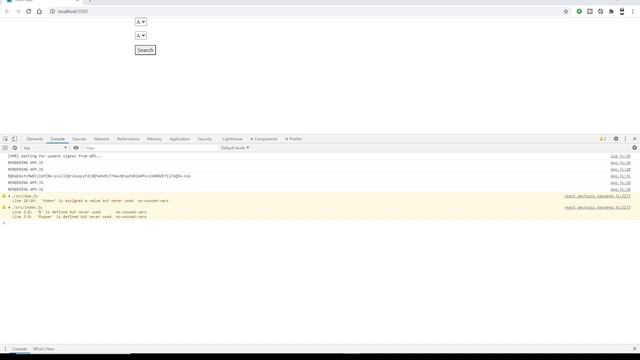
Task: Click the warnings count badge in DevTools
Action: 603,139
